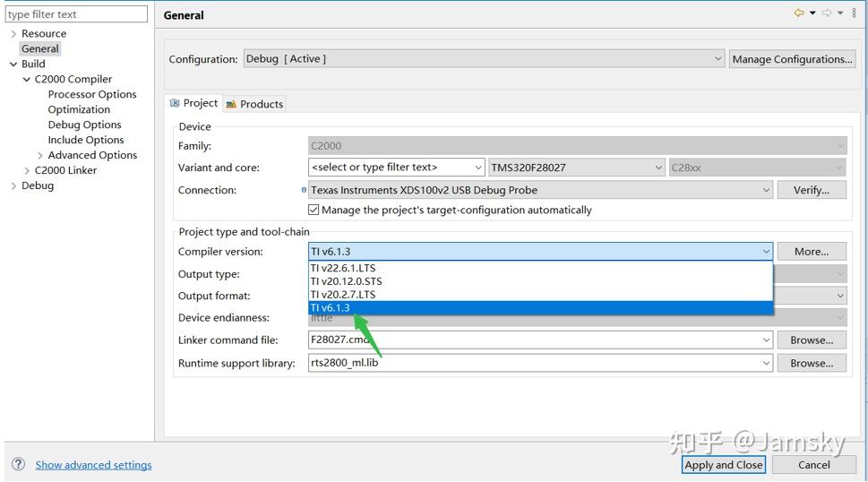Viewport: 868px width, 482px height.
Task: Expand the C2000 Linker node
Action: pos(27,170)
